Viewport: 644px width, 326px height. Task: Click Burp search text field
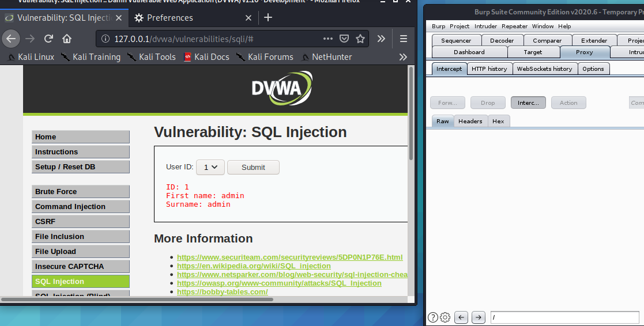click(x=565, y=317)
